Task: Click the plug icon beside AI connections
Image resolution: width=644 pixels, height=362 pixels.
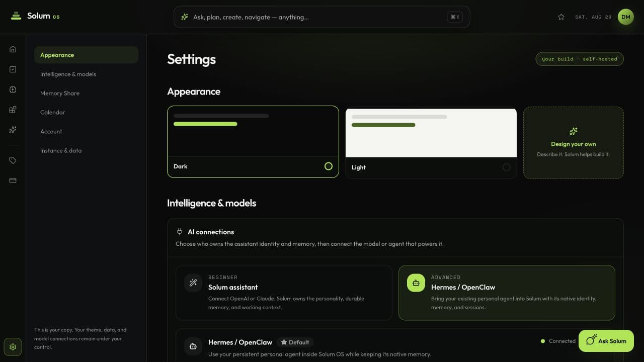Action: point(180,232)
